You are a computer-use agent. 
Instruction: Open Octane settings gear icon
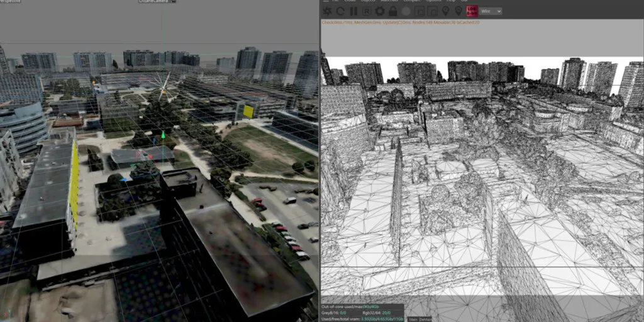(x=380, y=11)
